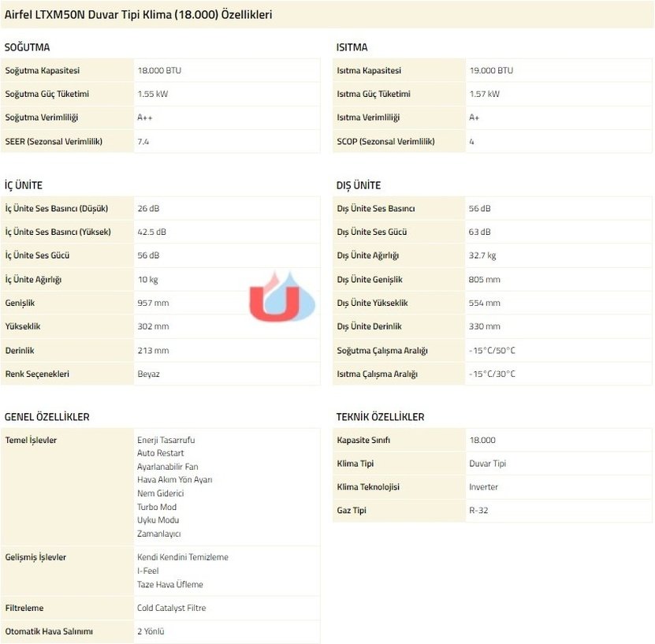This screenshot has width=655, height=644.
Task: Click the 'Soğutma Verimliliği' label
Action: [41, 117]
